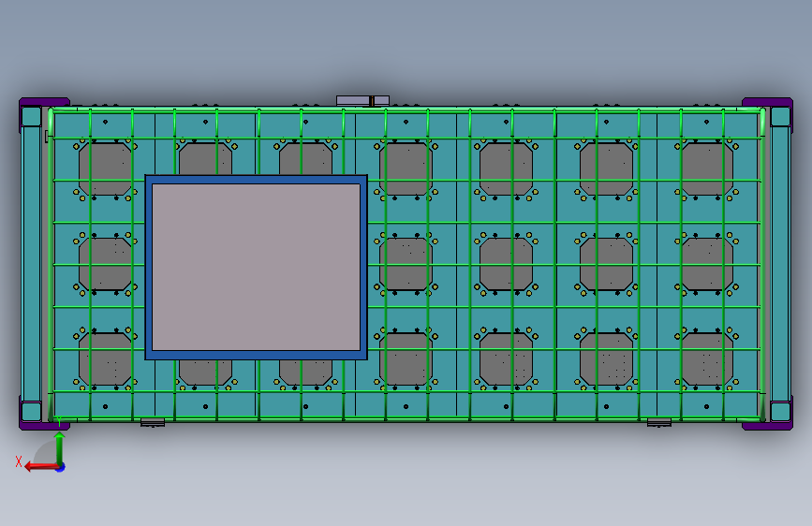812x526 pixels.
Task: Select the small hinge under the bottom-left edge
Action: pyautogui.click(x=153, y=423)
